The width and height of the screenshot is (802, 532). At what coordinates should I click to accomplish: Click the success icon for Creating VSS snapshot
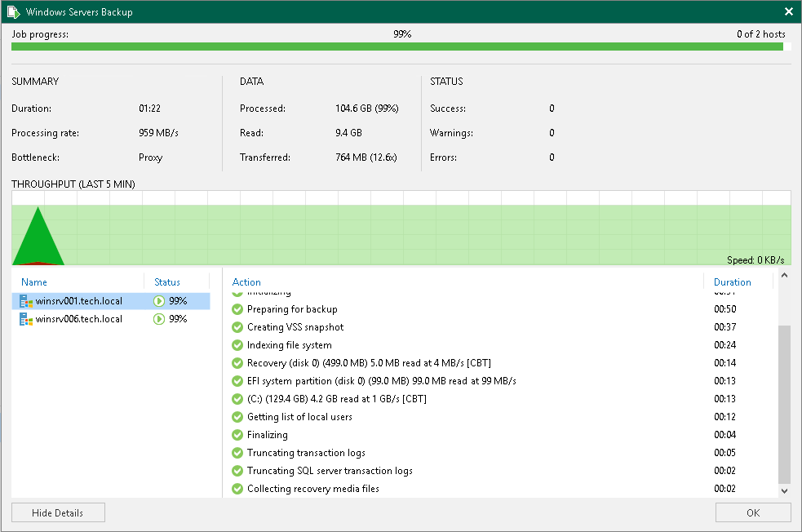pyautogui.click(x=237, y=327)
